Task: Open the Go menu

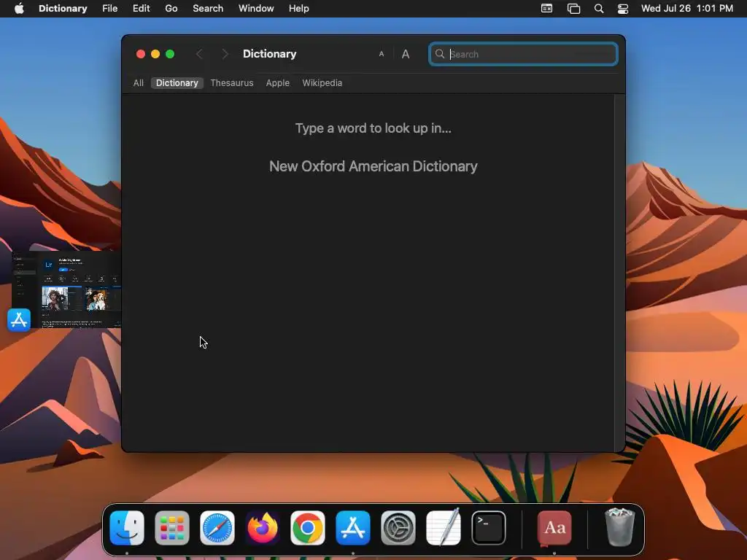Action: [171, 9]
